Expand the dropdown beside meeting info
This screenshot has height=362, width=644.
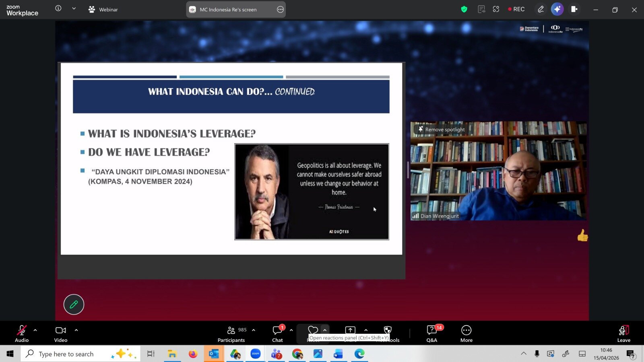click(x=74, y=8)
